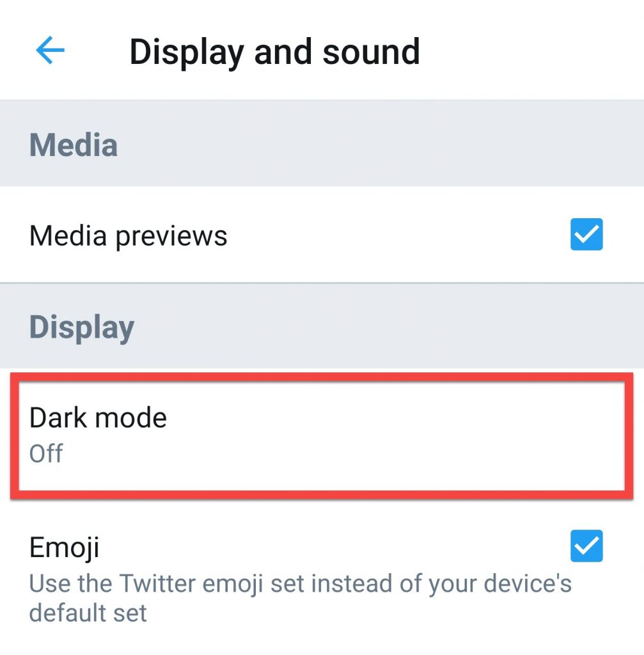The width and height of the screenshot is (644, 655).
Task: Change Dark mode from Off
Action: [x=322, y=435]
